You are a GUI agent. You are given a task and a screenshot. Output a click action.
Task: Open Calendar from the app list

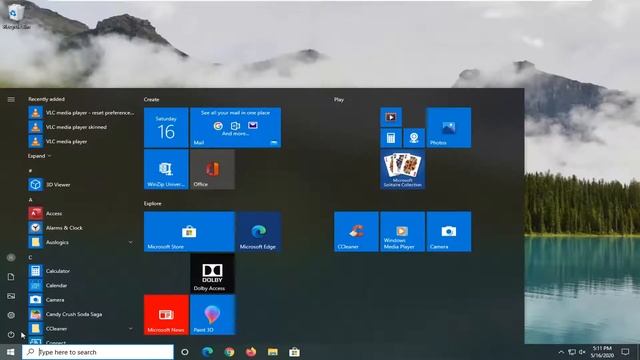tap(81, 285)
